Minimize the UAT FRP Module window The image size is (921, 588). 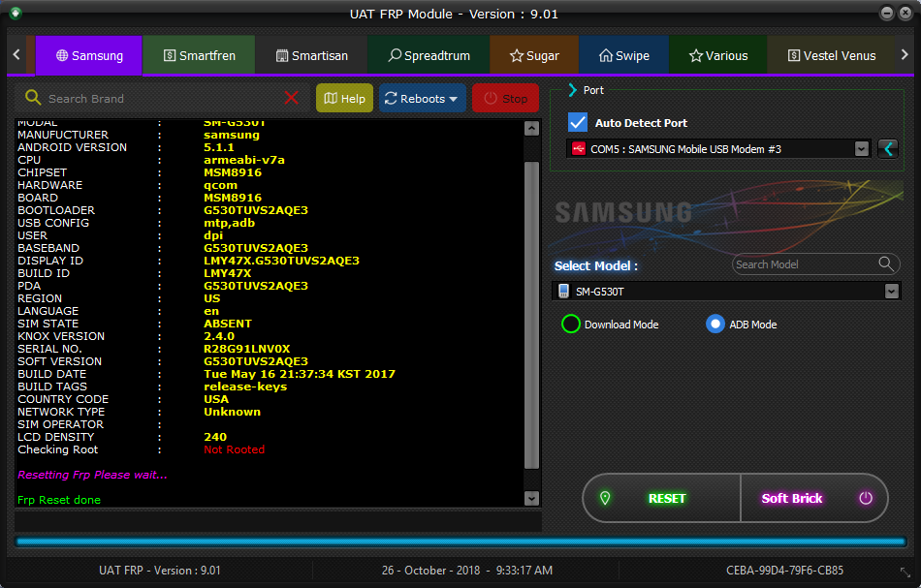(887, 13)
